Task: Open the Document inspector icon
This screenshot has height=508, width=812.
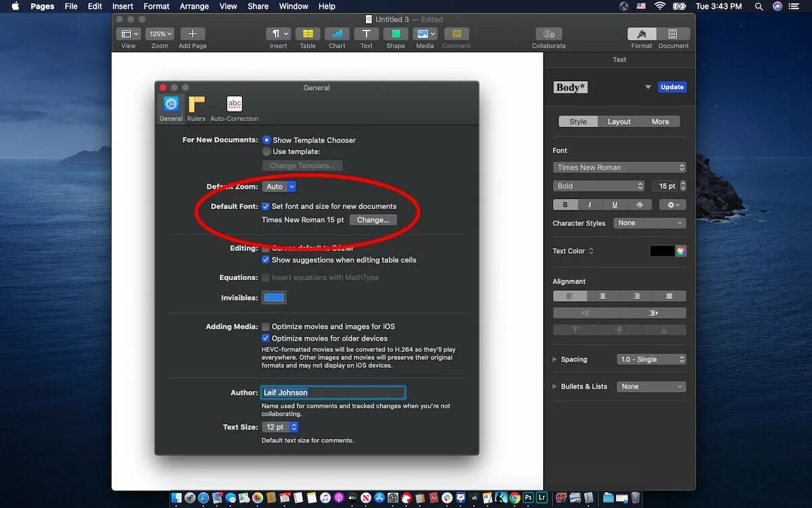Action: tap(673, 34)
